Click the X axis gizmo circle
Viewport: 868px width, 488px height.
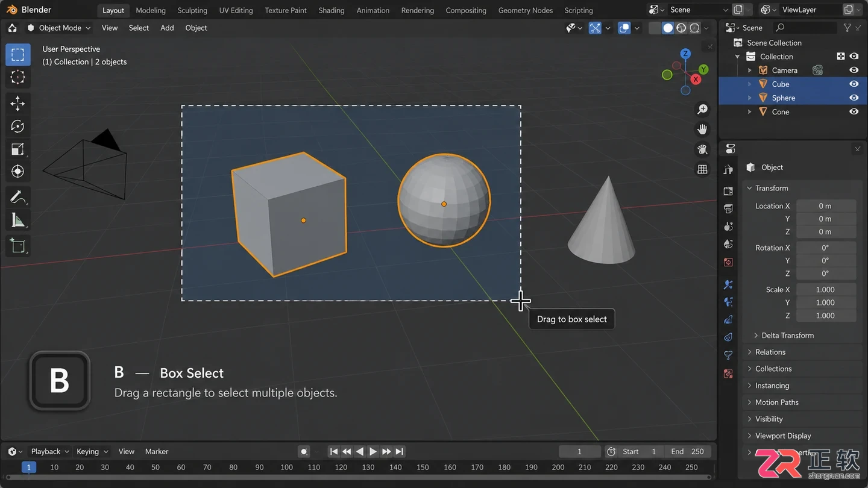tap(696, 79)
